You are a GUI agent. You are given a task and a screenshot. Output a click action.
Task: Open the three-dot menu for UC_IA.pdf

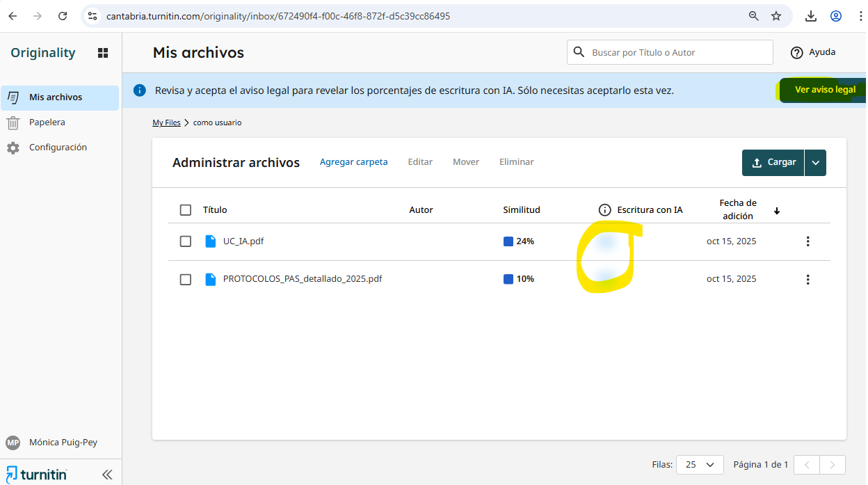pos(807,241)
